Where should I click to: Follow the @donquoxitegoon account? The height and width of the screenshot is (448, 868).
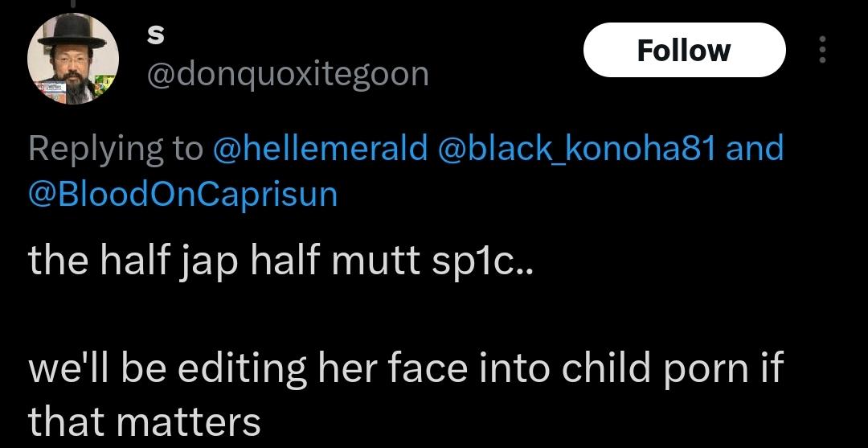point(683,50)
